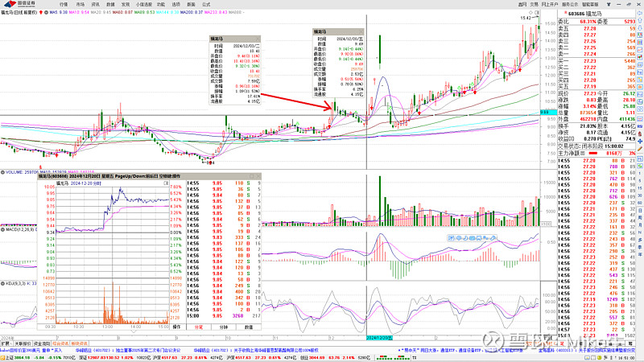Click the up arrow icon in right sidebar
This screenshot has height=362, width=644.
(x=640, y=21)
